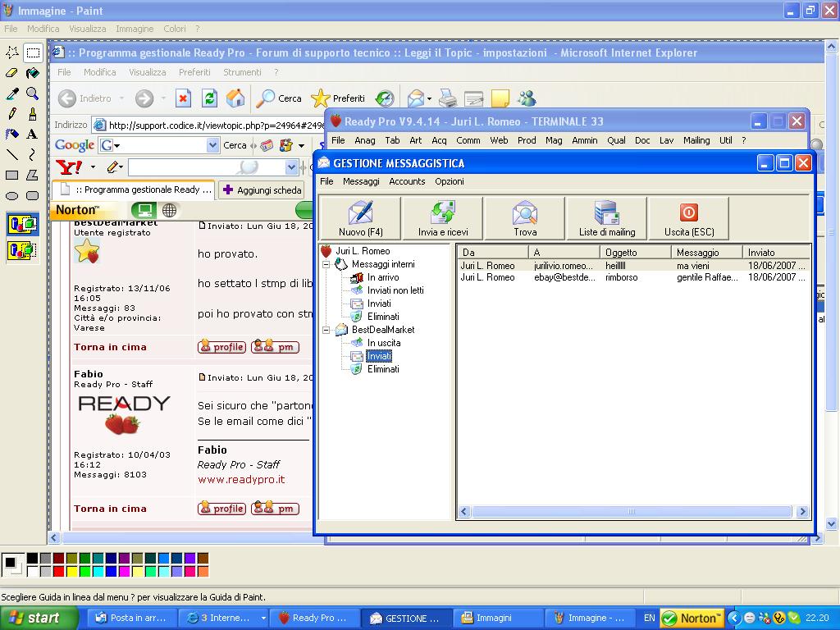Enable transparent selection option in Paint toolbox
This screenshot has width=840, height=630.
[22, 250]
